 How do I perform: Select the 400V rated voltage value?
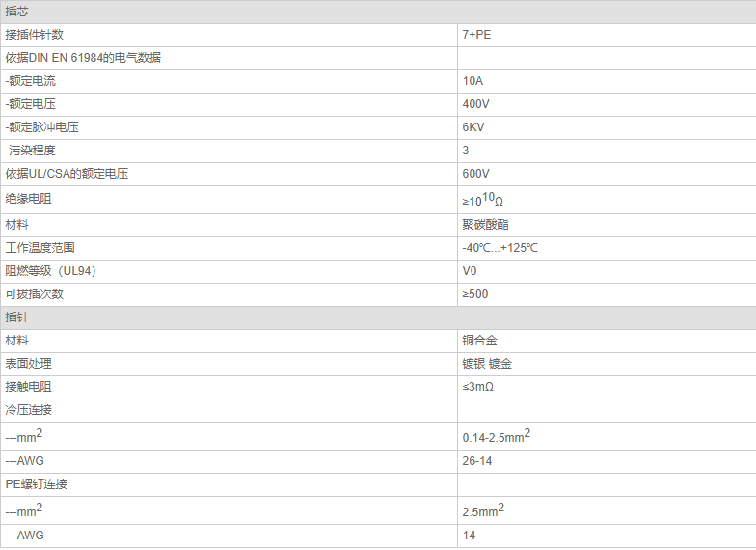pyautogui.click(x=475, y=104)
